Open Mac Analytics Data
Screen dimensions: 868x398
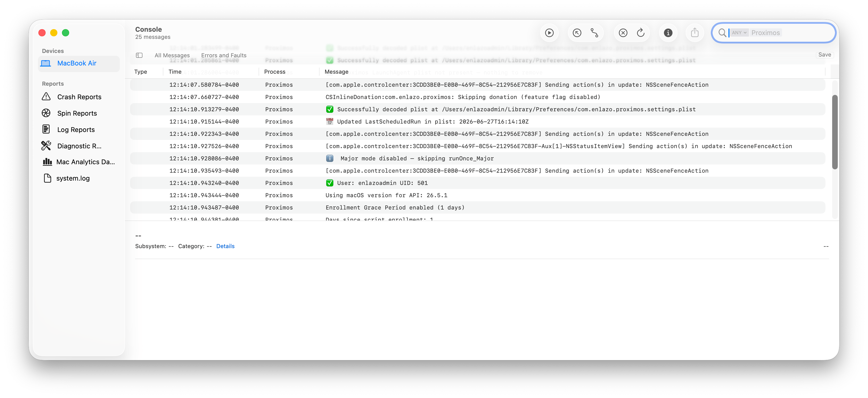(x=79, y=162)
